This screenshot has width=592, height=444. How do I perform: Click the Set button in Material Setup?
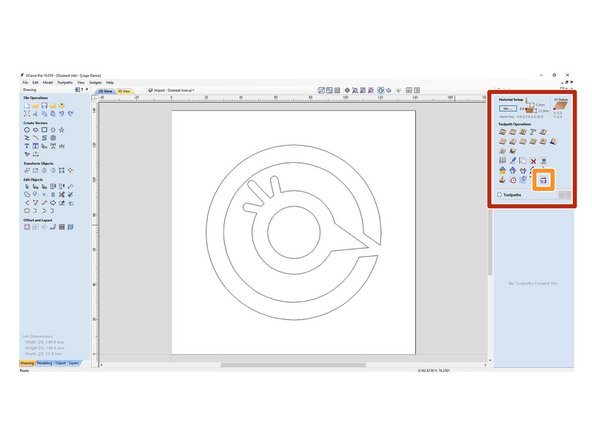pos(507,108)
